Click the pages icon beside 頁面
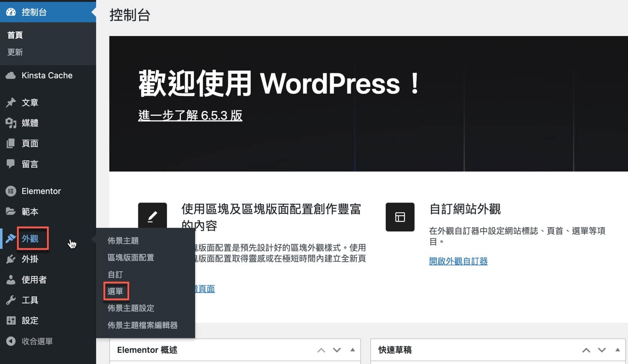 click(11, 143)
